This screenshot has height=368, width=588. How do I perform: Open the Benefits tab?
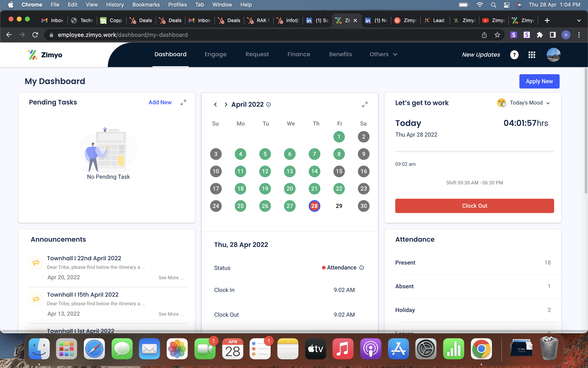pos(340,54)
